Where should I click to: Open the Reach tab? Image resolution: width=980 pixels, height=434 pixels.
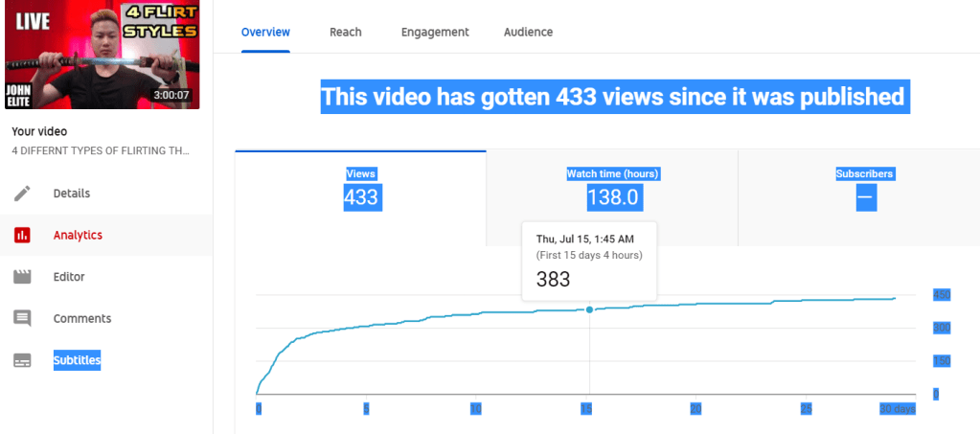click(x=345, y=32)
